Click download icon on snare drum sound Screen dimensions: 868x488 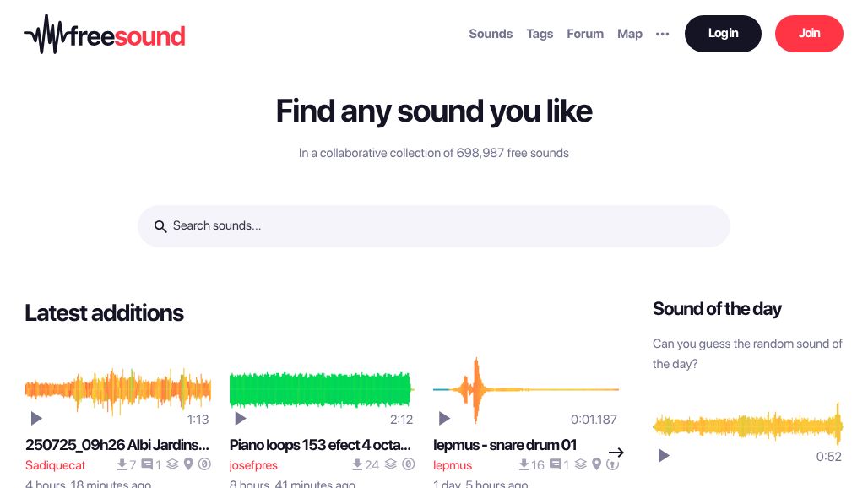coord(524,464)
